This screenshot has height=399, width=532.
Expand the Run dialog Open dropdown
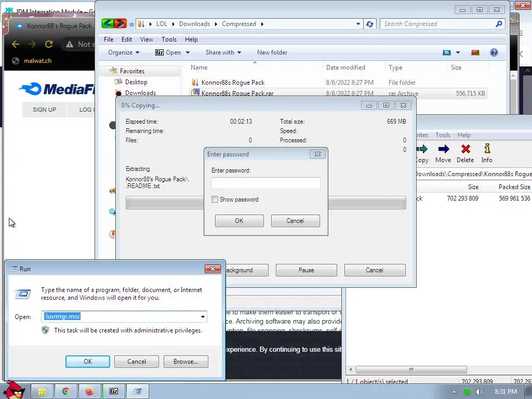tap(203, 317)
